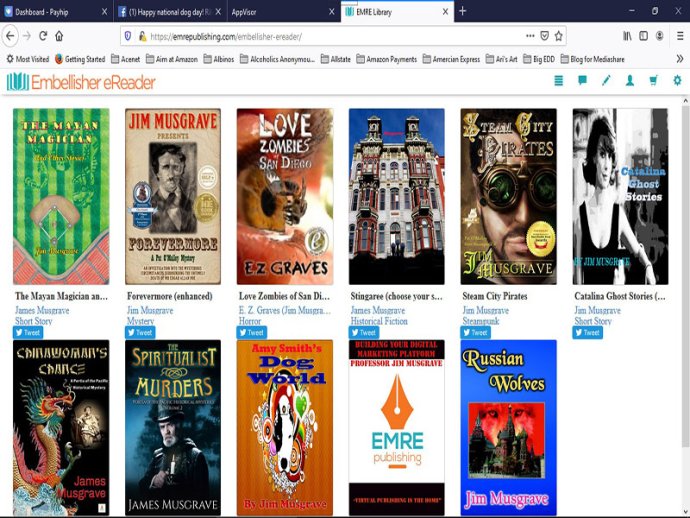Tweet Love Zombies of San Diego
Image resolution: width=690 pixels, height=518 pixels.
(x=252, y=332)
